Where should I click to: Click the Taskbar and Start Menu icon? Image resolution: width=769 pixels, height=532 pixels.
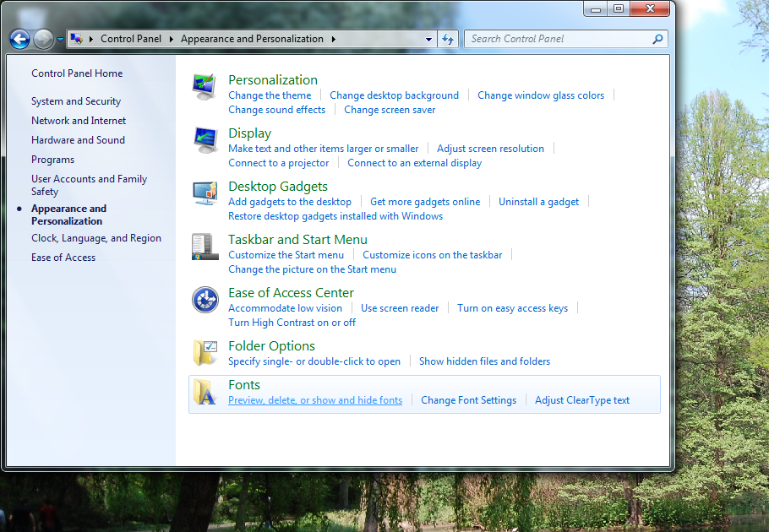[x=205, y=247]
